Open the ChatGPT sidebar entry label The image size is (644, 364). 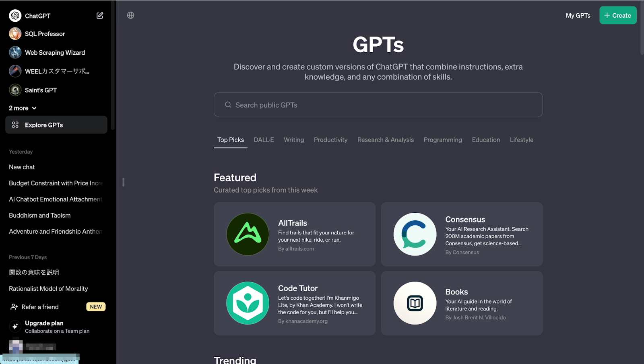[x=37, y=16]
